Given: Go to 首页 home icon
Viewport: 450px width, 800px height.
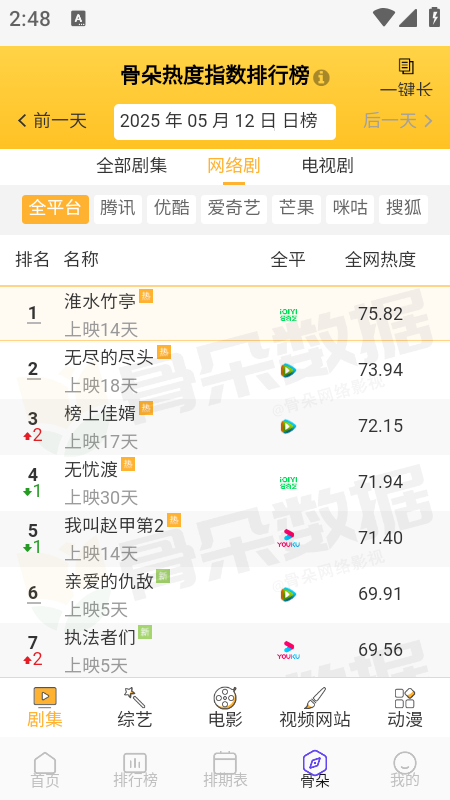Looking at the screenshot, I should point(45,763).
